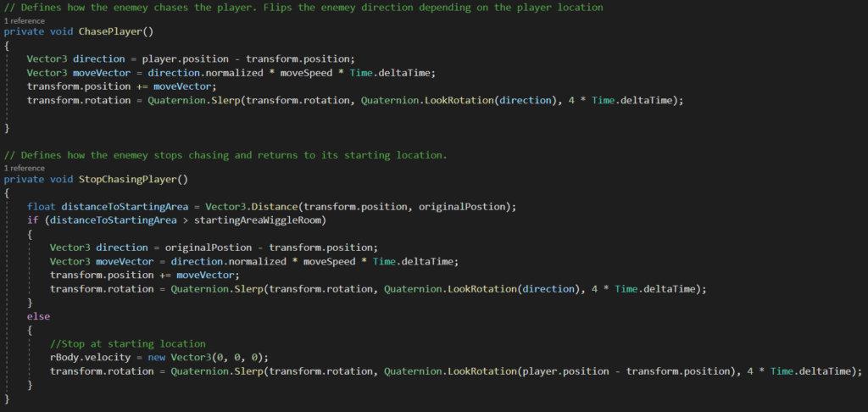The width and height of the screenshot is (868, 412).
Task: Click the Distance method of Vector3.Distance
Action: click(274, 207)
